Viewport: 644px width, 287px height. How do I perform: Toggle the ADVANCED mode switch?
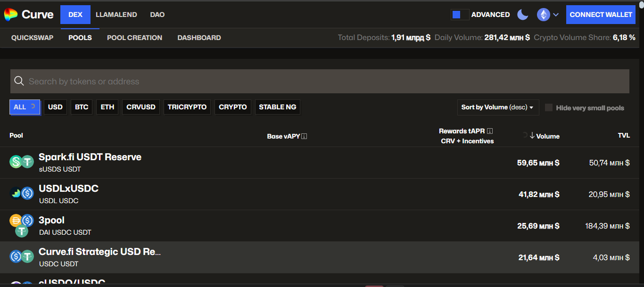tap(460, 15)
